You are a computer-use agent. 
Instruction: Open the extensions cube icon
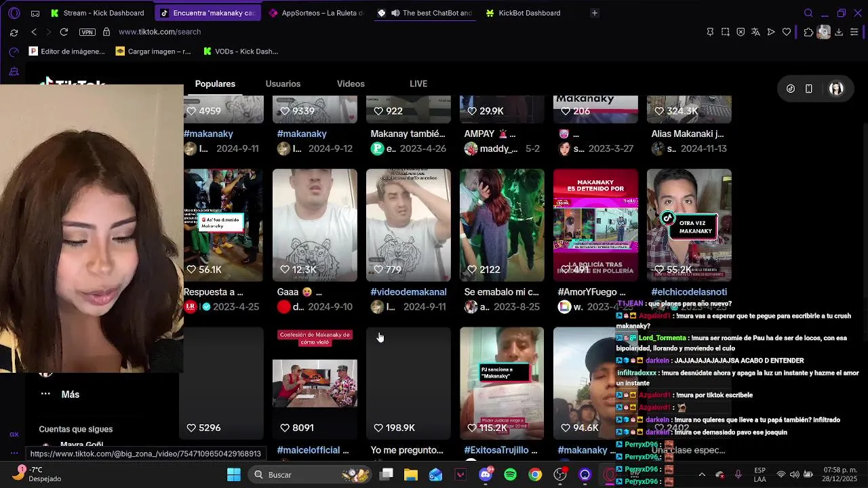(x=808, y=32)
